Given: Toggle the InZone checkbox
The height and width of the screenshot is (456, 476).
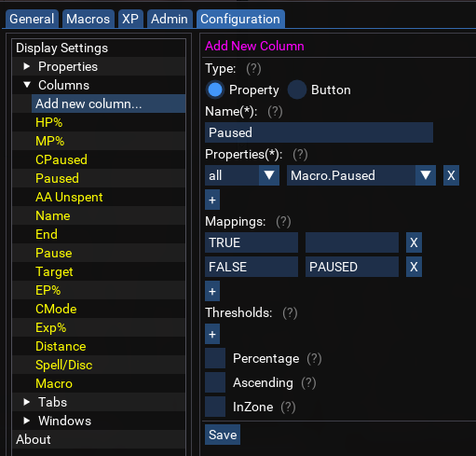Looking at the screenshot, I should point(215,407).
